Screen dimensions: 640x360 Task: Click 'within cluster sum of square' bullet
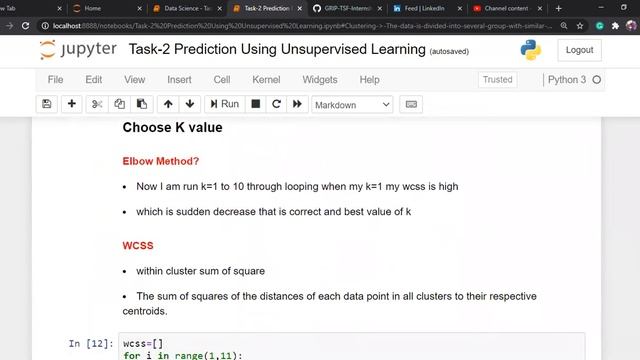(200, 271)
